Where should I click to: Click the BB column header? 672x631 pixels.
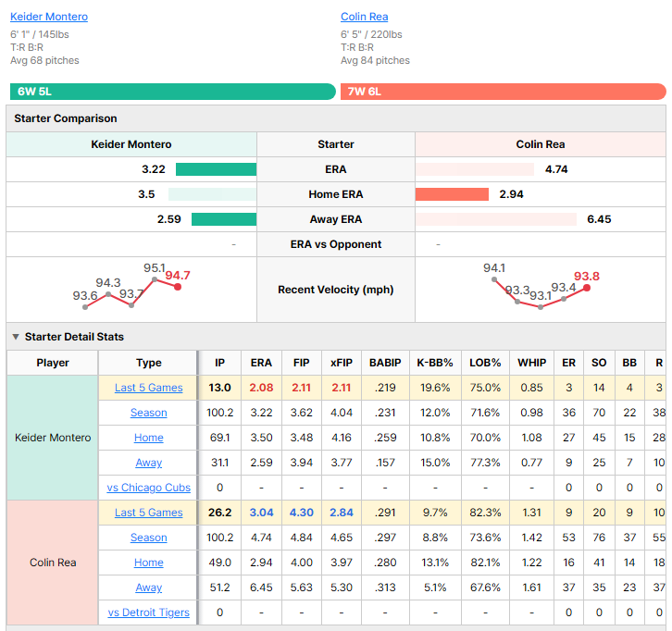629,363
